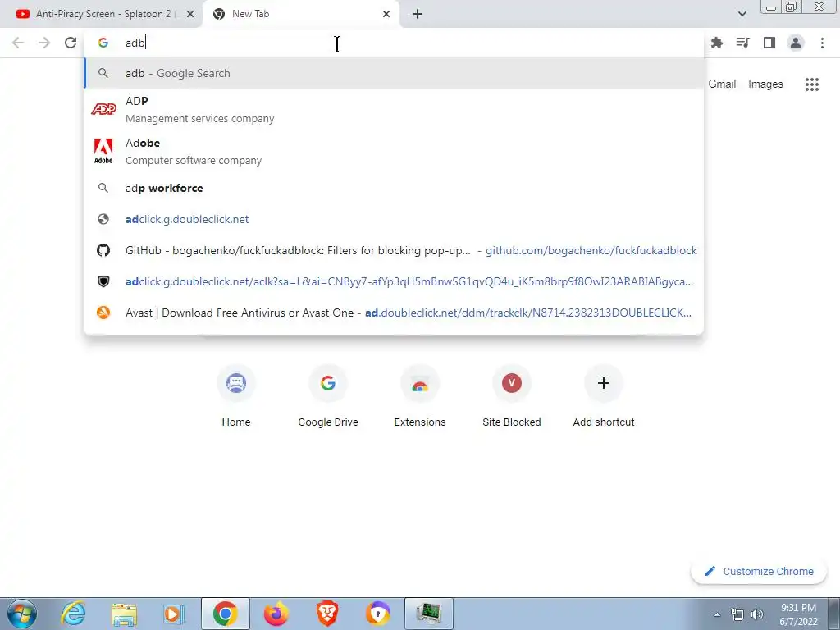The image size is (840, 630).
Task: Toggle the side panel icon
Action: click(769, 43)
